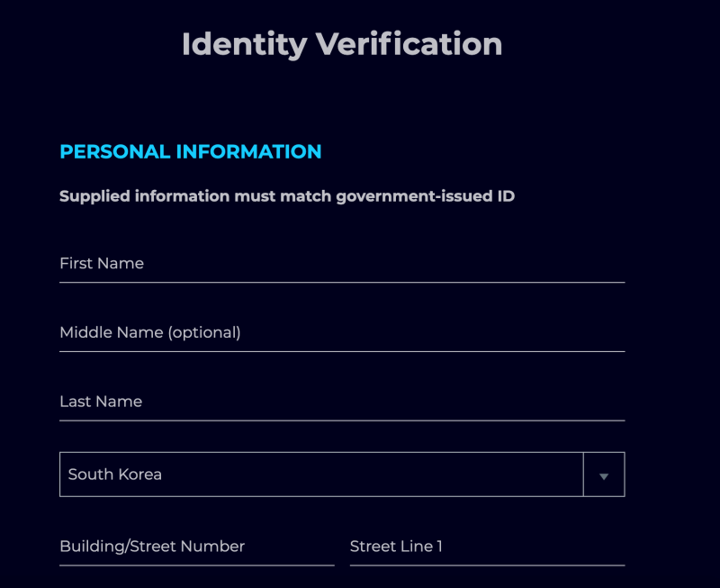Image resolution: width=720 pixels, height=588 pixels.
Task: Expand the country list via its caret
Action: pyautogui.click(x=604, y=475)
